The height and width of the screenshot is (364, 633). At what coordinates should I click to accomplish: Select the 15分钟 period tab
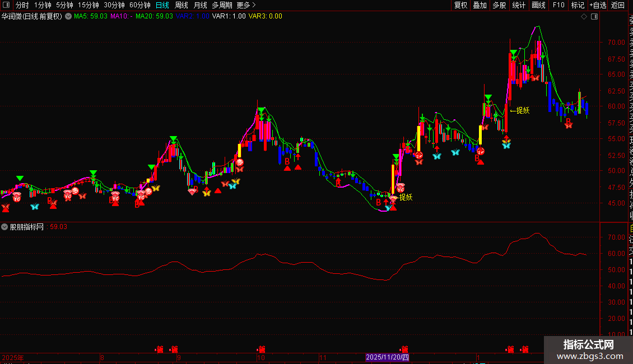(x=89, y=5)
